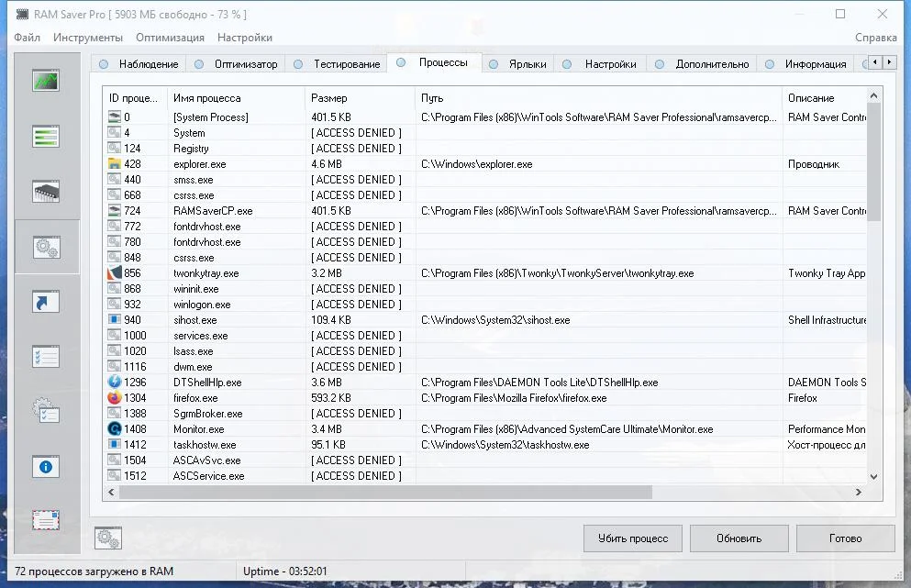This screenshot has width=911, height=588.
Task: Open the blue info sidebar icon
Action: click(46, 467)
